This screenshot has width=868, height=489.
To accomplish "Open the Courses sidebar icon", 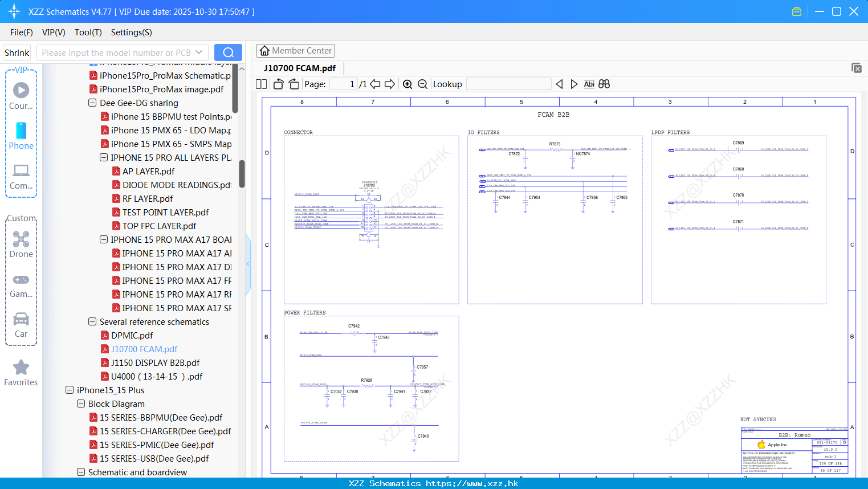I will (x=21, y=96).
